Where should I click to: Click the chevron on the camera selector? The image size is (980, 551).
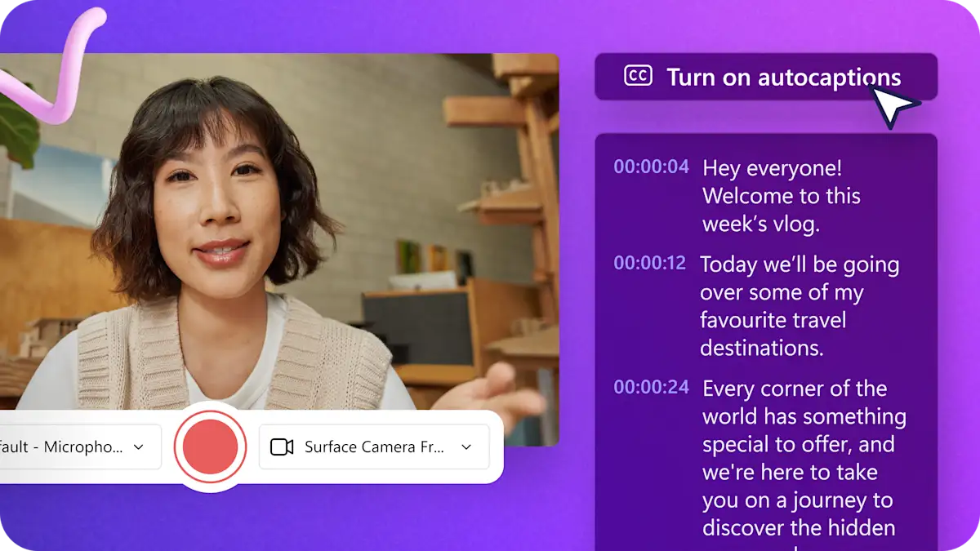pyautogui.click(x=465, y=447)
